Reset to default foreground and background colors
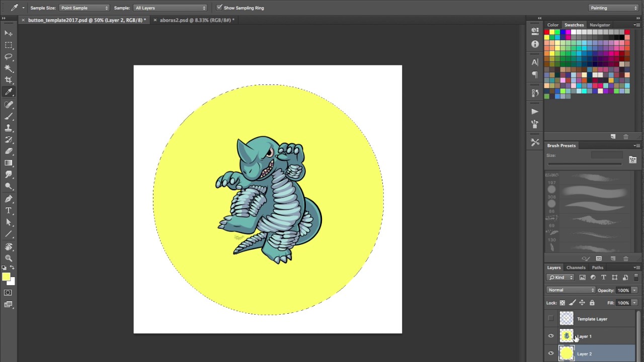Screen dimensions: 644x362 4,267
